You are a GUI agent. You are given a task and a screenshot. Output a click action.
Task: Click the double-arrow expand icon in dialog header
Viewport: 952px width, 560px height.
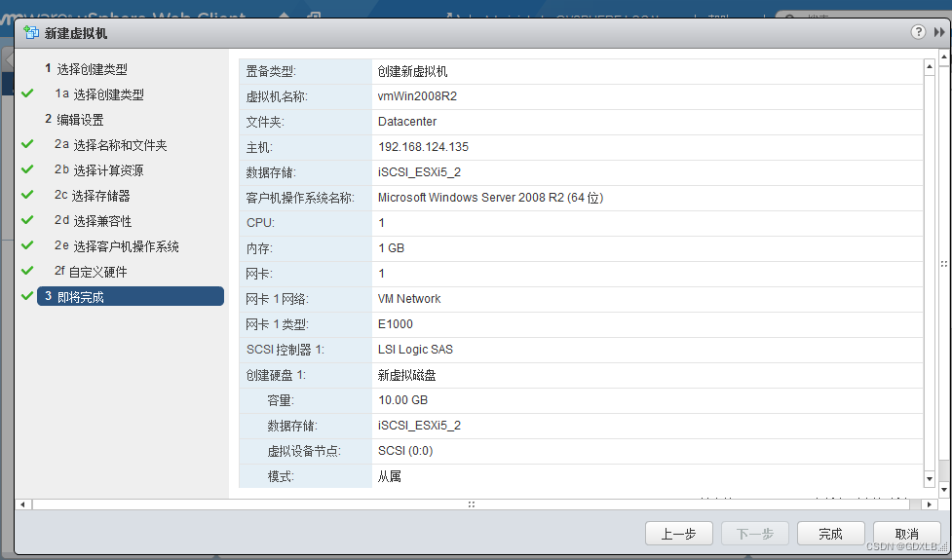click(939, 32)
